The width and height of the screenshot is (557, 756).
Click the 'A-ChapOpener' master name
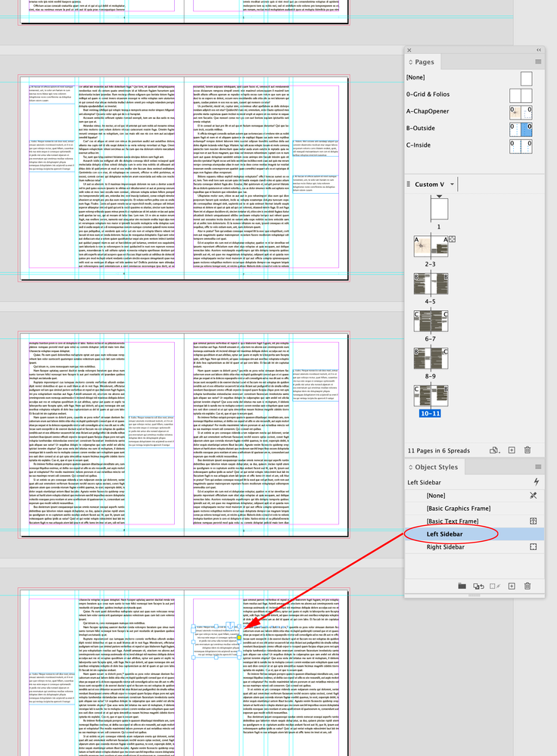[x=428, y=111]
